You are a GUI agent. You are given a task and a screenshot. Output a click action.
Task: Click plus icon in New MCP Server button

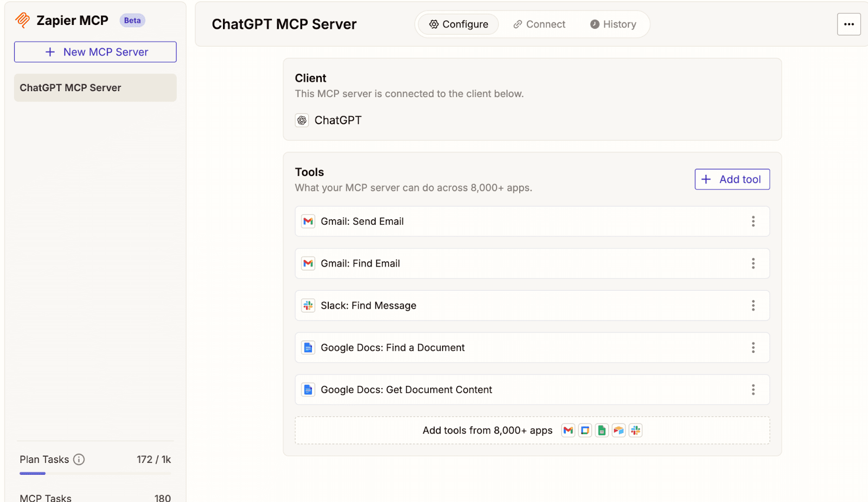pyautogui.click(x=50, y=52)
